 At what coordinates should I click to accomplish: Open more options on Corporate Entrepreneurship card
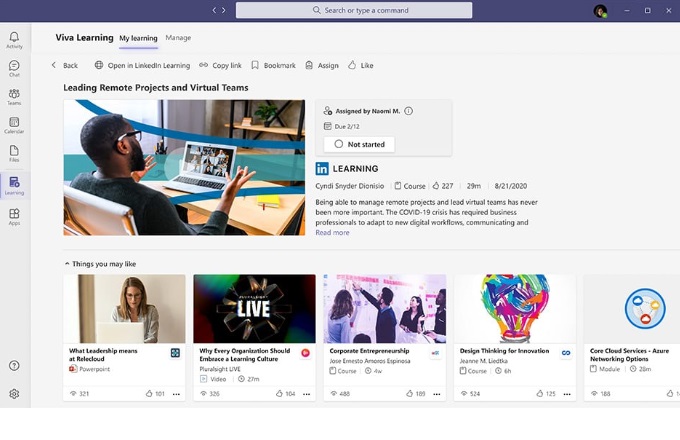(x=437, y=394)
